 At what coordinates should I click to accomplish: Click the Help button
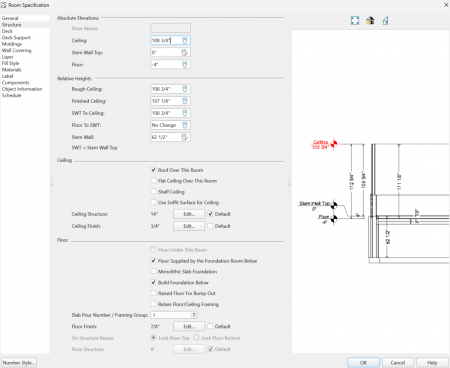pyautogui.click(x=432, y=363)
